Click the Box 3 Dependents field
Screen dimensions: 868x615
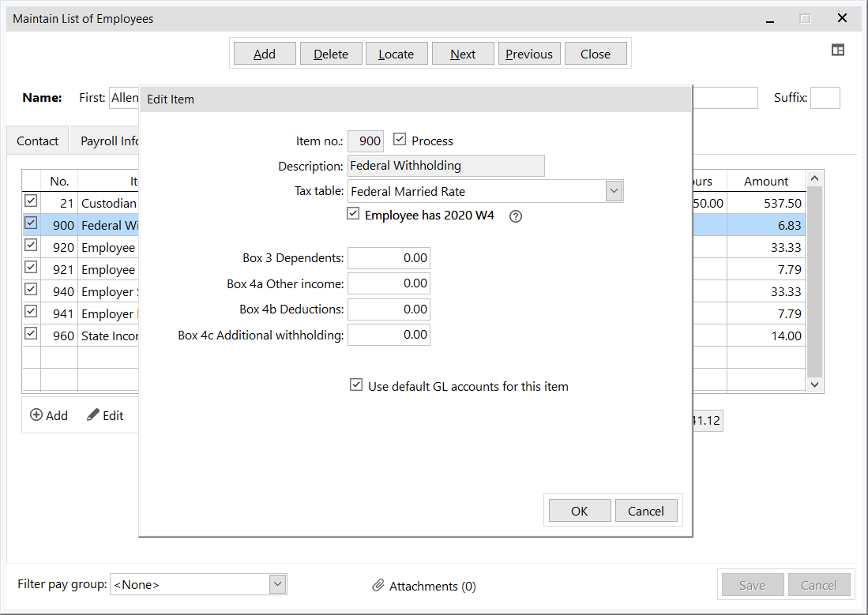coord(389,258)
